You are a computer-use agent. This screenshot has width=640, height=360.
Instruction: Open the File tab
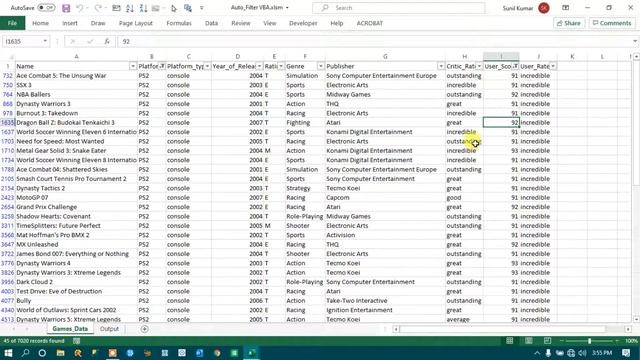(x=12, y=23)
